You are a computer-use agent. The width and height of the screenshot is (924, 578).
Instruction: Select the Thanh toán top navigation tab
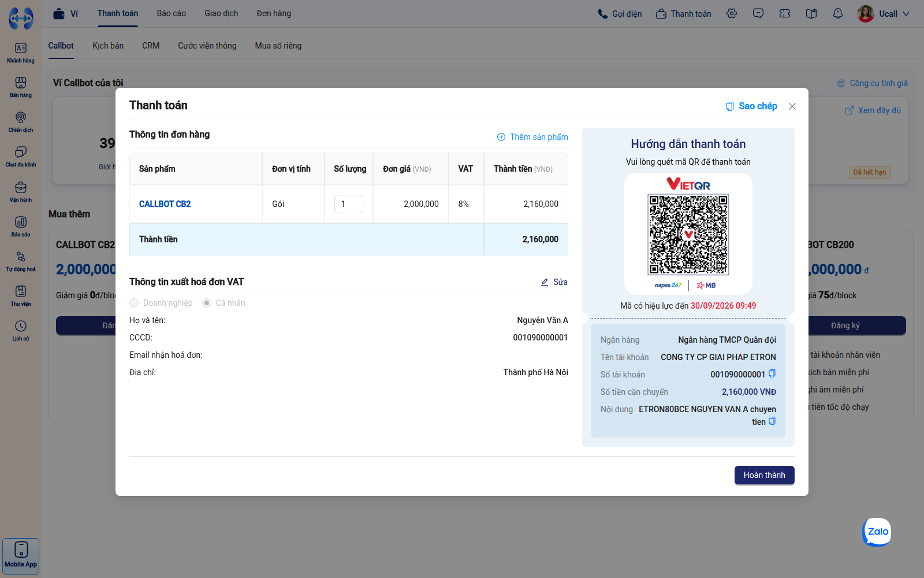tap(118, 13)
